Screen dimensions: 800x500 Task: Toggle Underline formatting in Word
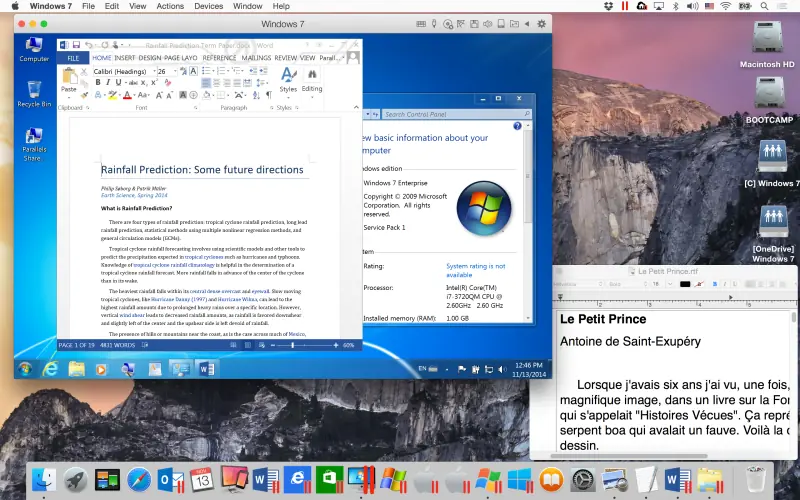click(x=118, y=82)
